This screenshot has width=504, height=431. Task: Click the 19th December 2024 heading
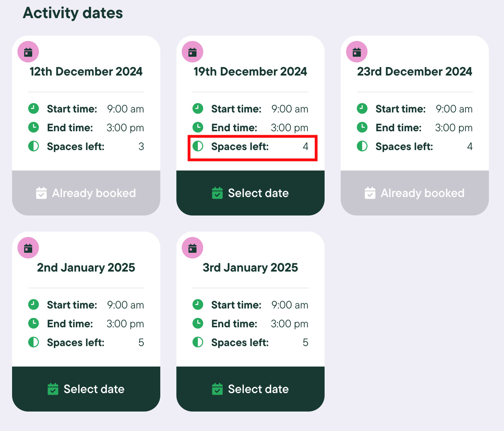250,71
